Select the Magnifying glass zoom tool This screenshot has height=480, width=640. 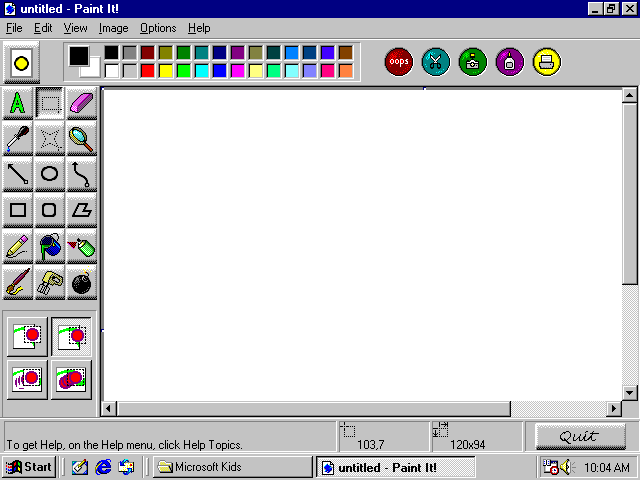81,139
